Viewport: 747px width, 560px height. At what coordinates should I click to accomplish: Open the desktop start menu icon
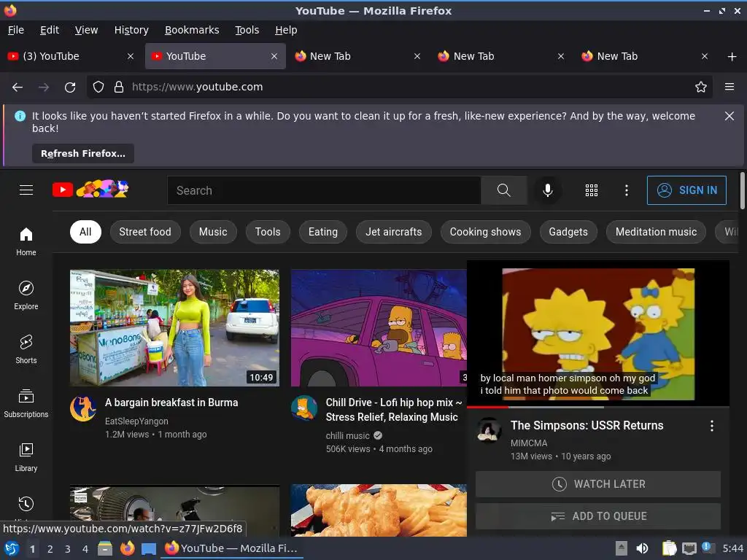coord(12,548)
